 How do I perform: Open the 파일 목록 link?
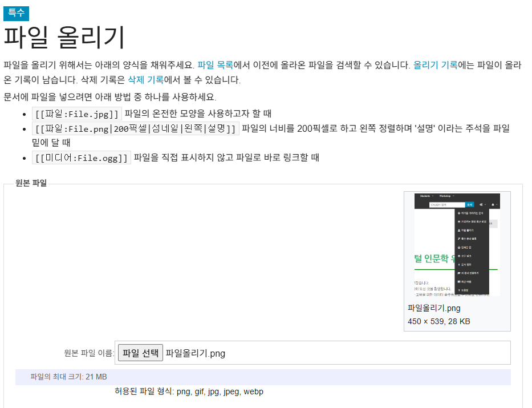[x=216, y=65]
